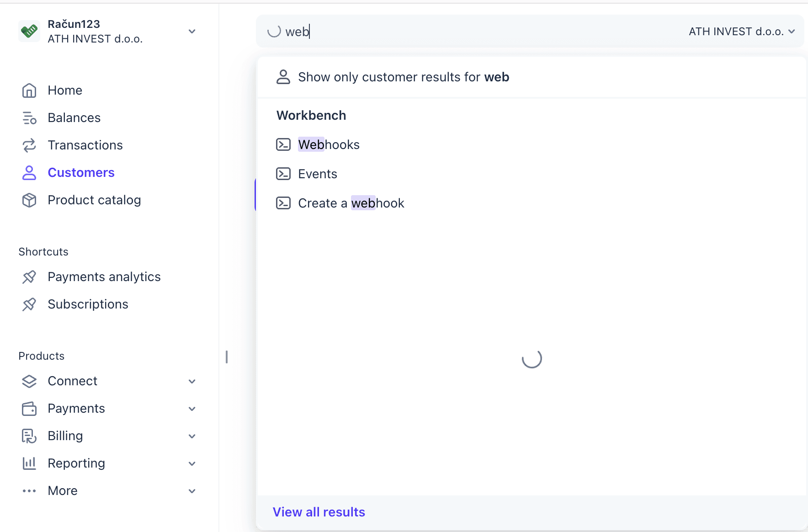Screen dimensions: 808x532
Task: Click the Subscriptions shortcut pin icon
Action: coord(29,304)
